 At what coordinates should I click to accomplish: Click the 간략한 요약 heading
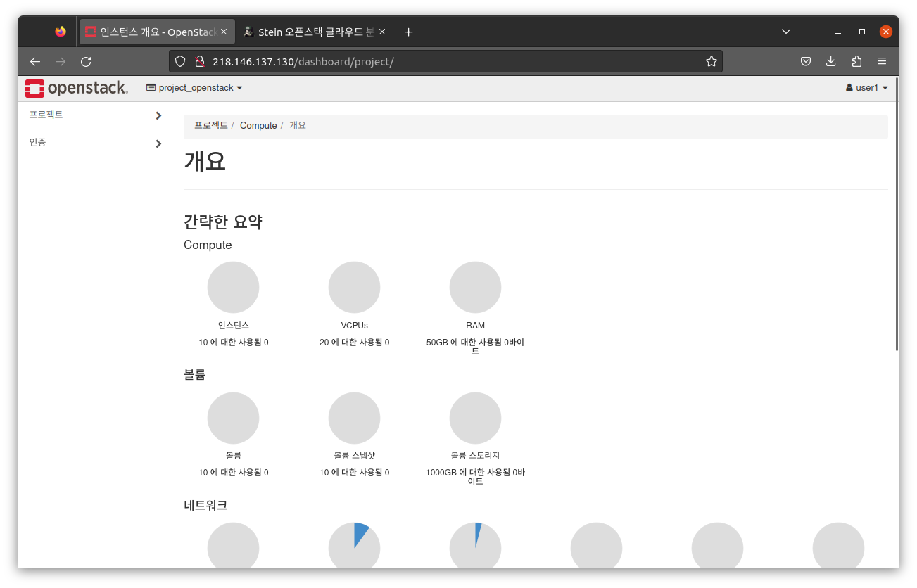point(223,222)
